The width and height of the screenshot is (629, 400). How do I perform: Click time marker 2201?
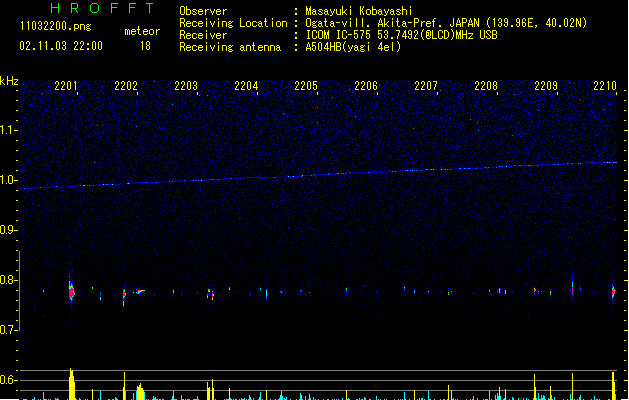tap(66, 86)
